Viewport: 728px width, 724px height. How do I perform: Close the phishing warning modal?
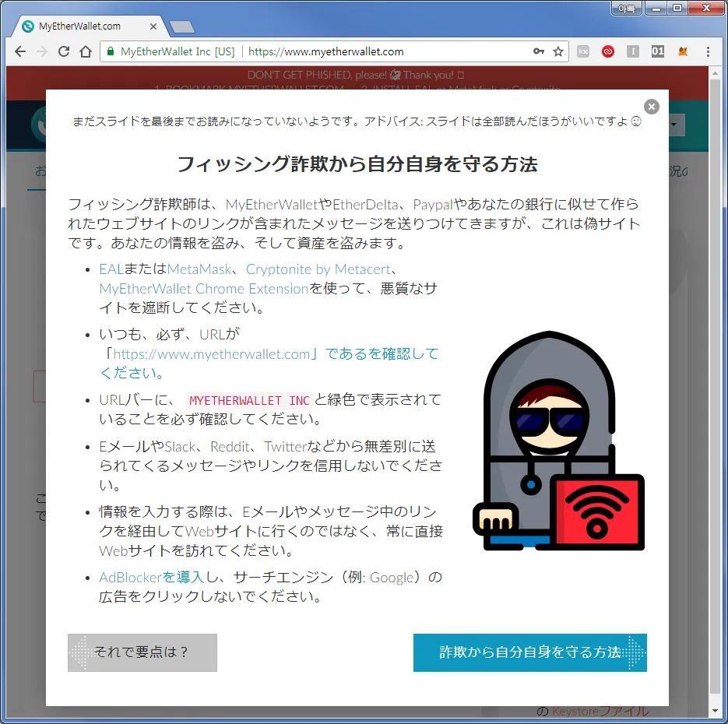pyautogui.click(x=652, y=107)
